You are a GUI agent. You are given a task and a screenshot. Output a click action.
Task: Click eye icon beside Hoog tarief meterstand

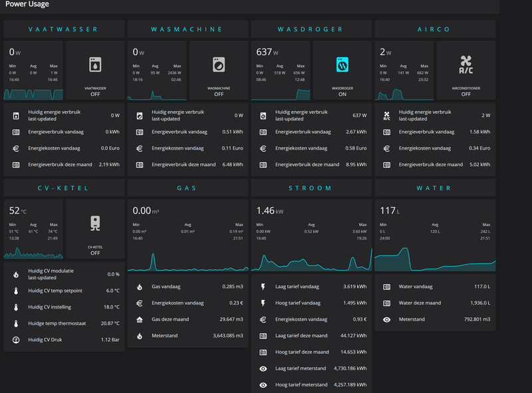263,385
